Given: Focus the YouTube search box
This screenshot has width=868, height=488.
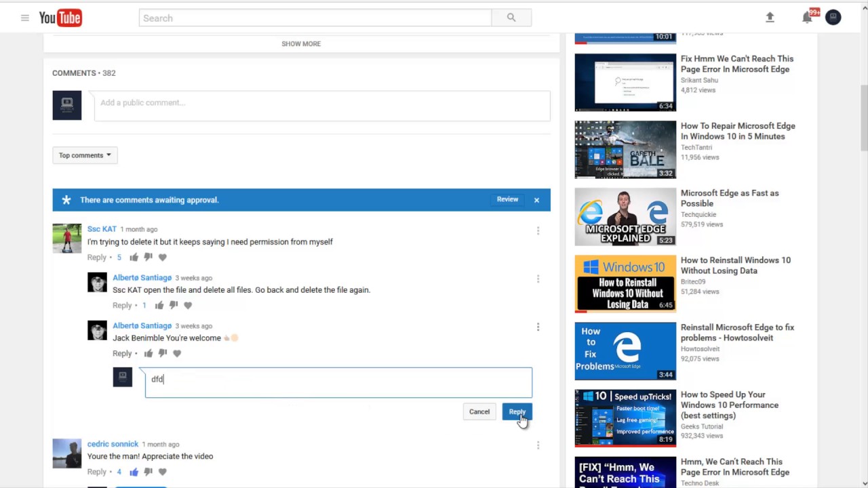Looking at the screenshot, I should pos(315,18).
